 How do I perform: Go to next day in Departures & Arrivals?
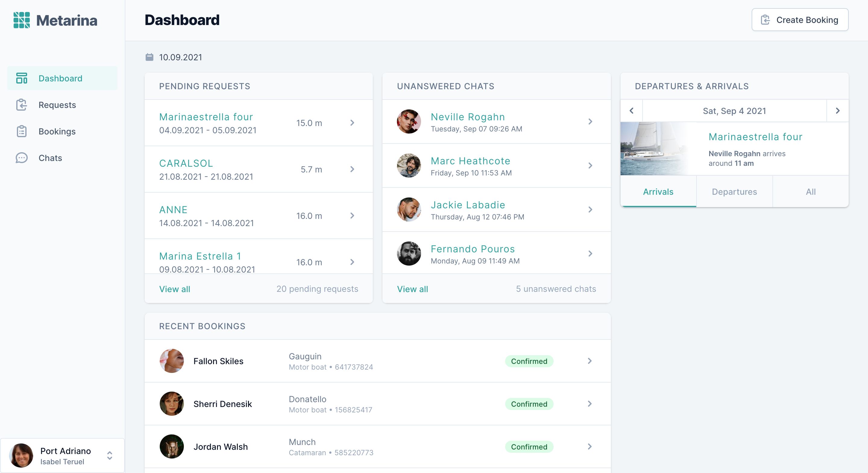(x=838, y=111)
